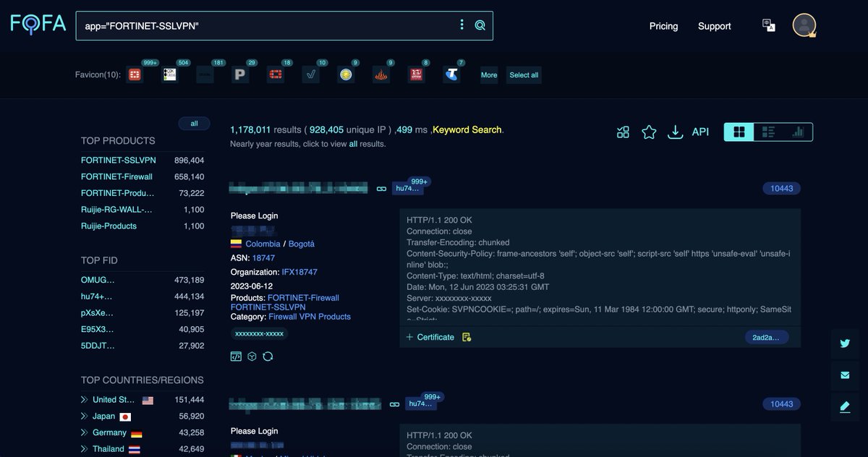Click the cube icon under Colombia result
Screen dimensions: 868x457
252,356
